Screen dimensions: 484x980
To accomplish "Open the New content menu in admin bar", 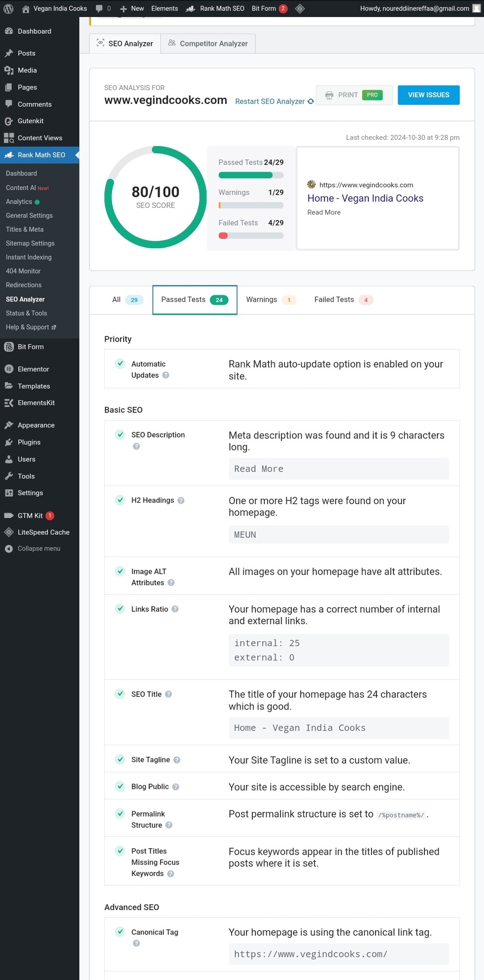I will (132, 9).
